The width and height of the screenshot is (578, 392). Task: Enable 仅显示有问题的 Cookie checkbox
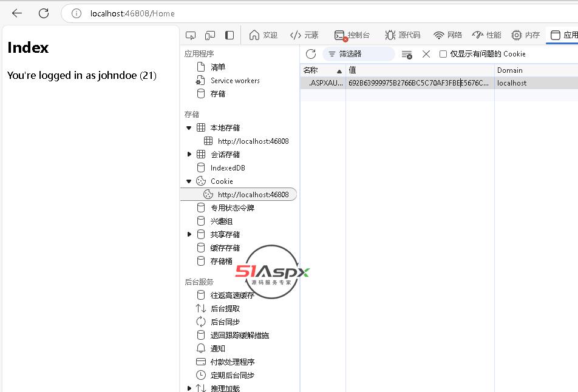pos(443,54)
